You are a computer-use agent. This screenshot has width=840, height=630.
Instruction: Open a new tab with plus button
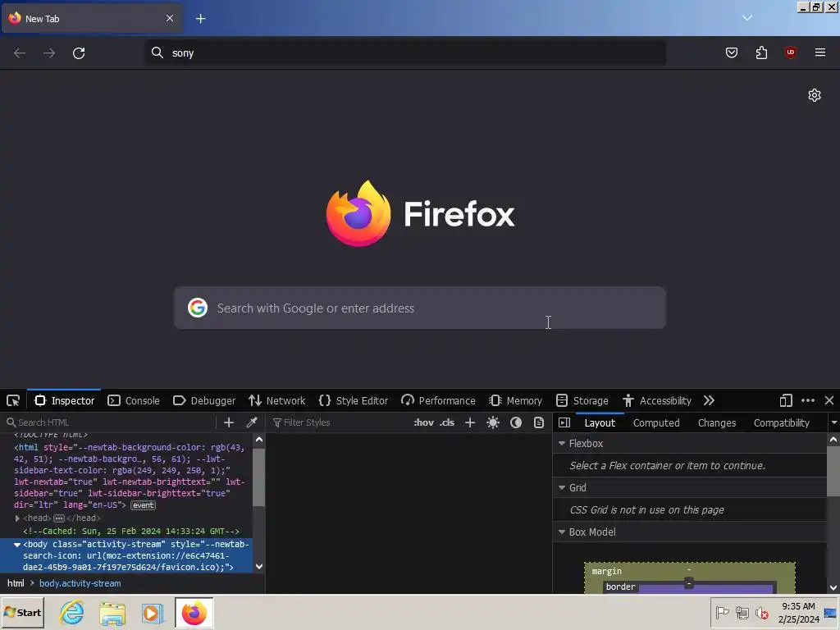point(200,19)
